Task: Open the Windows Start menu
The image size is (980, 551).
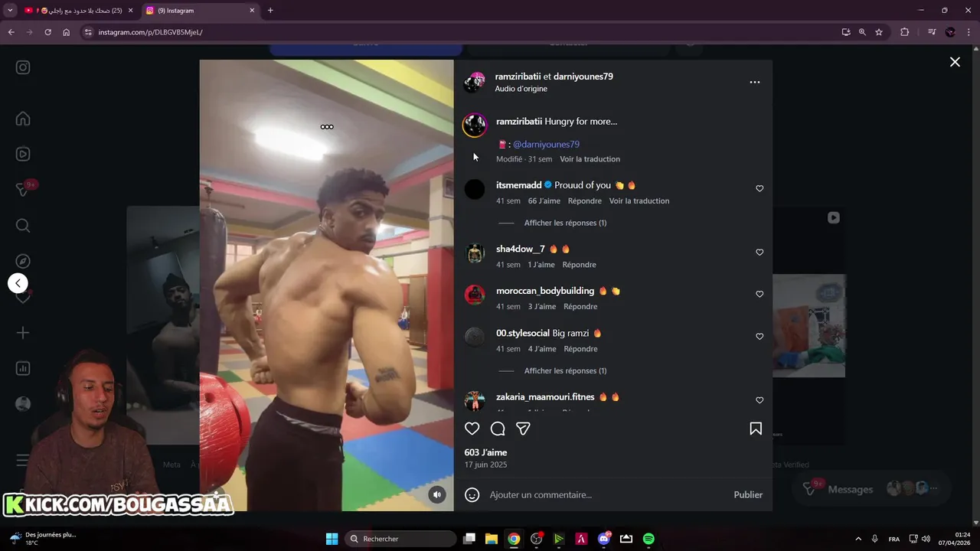Action: point(332,539)
